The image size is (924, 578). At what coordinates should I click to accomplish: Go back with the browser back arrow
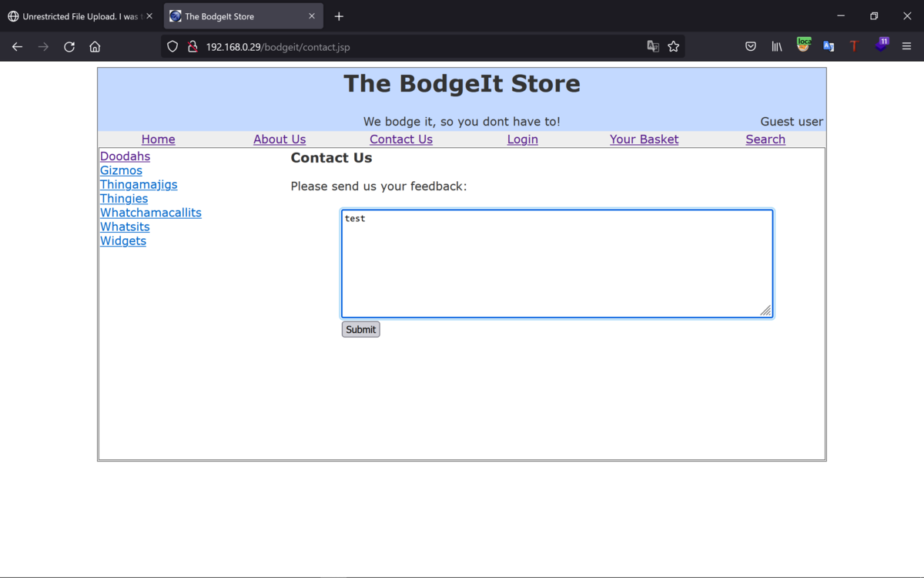pyautogui.click(x=17, y=47)
